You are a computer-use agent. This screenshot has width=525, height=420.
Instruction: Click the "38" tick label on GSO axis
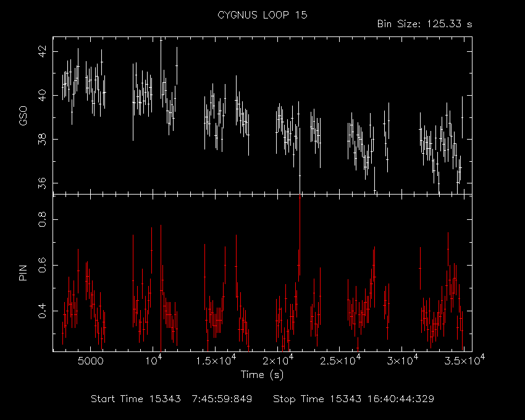click(43, 140)
